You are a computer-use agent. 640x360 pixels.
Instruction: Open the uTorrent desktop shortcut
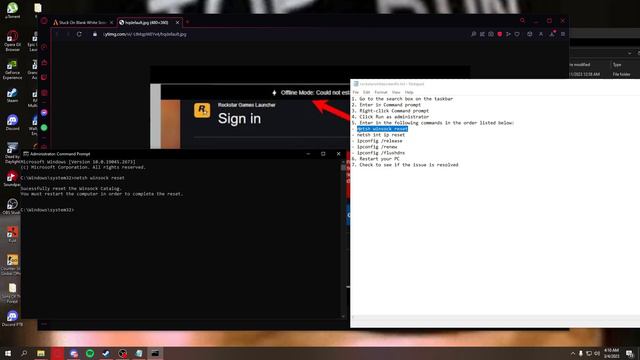pyautogui.click(x=12, y=10)
